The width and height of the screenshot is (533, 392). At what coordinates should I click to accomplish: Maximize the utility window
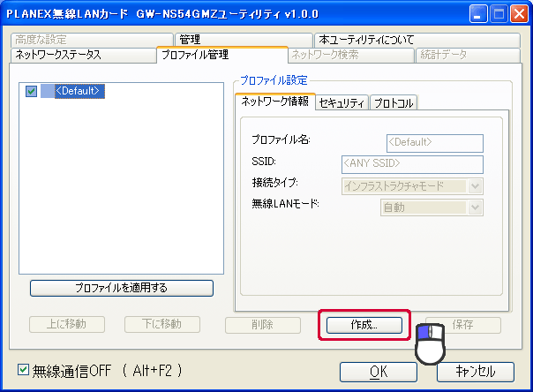tap(499, 14)
